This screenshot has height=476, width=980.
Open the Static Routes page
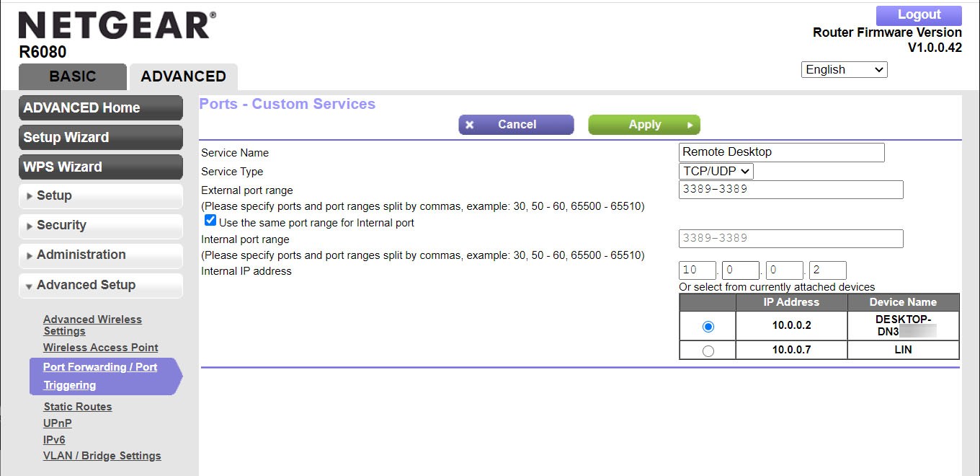[77, 406]
